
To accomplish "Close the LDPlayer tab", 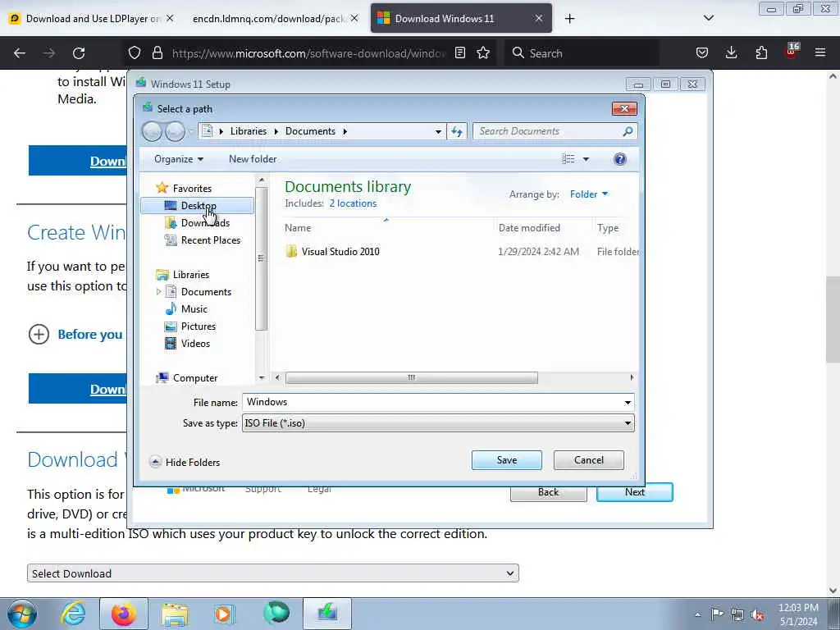I will 170,19.
